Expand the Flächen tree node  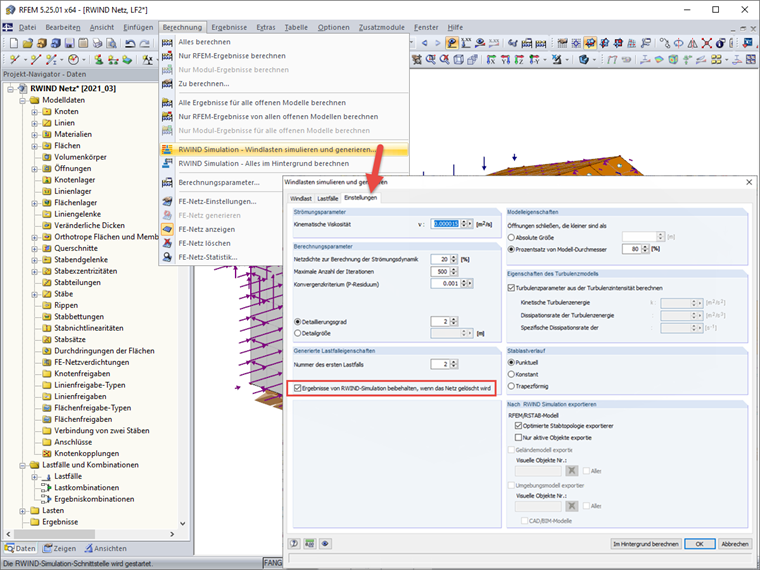pos(34,146)
